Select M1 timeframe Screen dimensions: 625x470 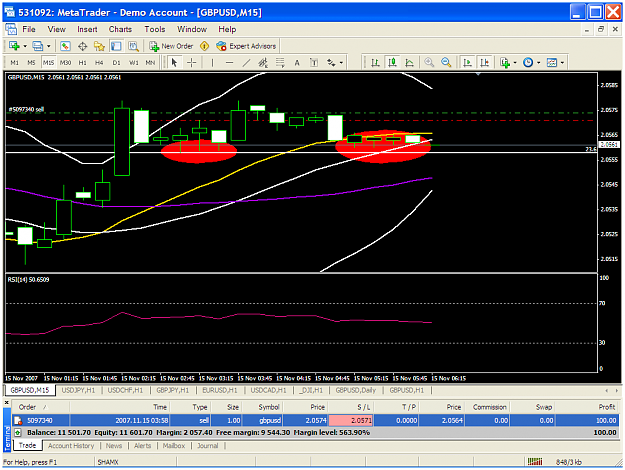click(14, 63)
